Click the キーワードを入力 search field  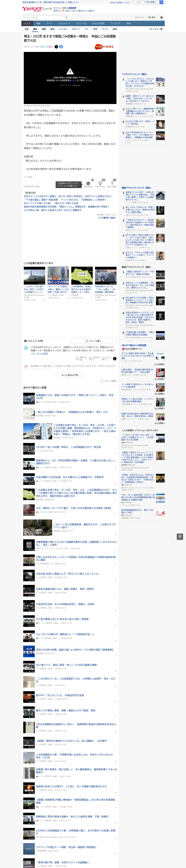44,18
